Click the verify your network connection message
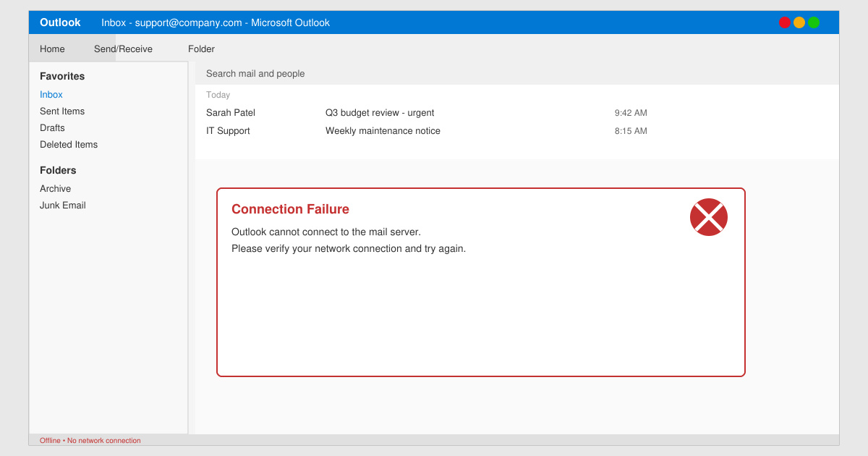The width and height of the screenshot is (868, 456). coord(349,249)
